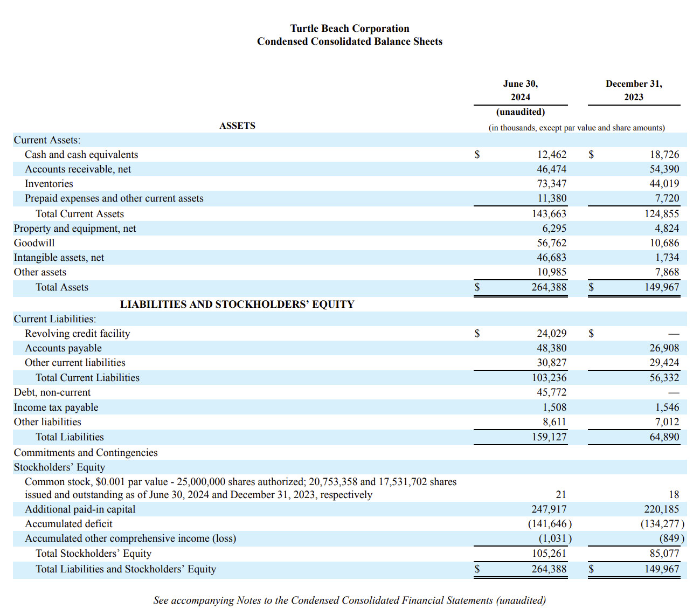Select the "Current Assets:" row label
The width and height of the screenshot is (700, 608).
pos(47,140)
